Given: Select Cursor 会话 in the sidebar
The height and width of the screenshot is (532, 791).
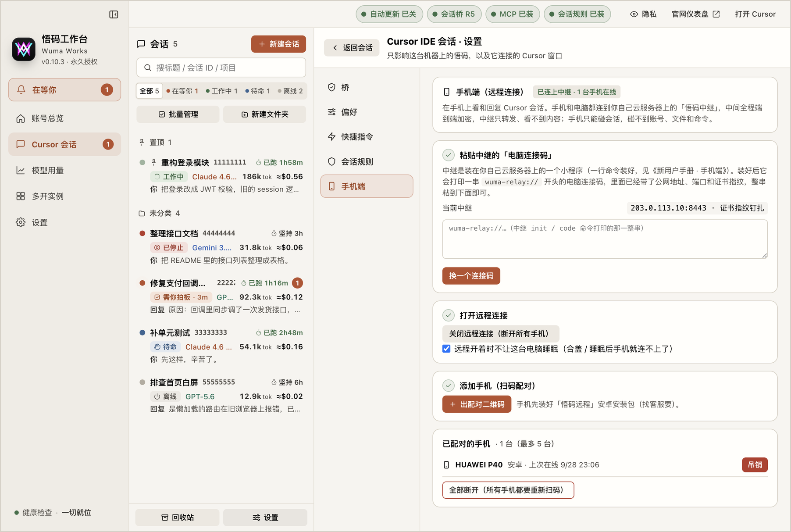Looking at the screenshot, I should tap(64, 144).
